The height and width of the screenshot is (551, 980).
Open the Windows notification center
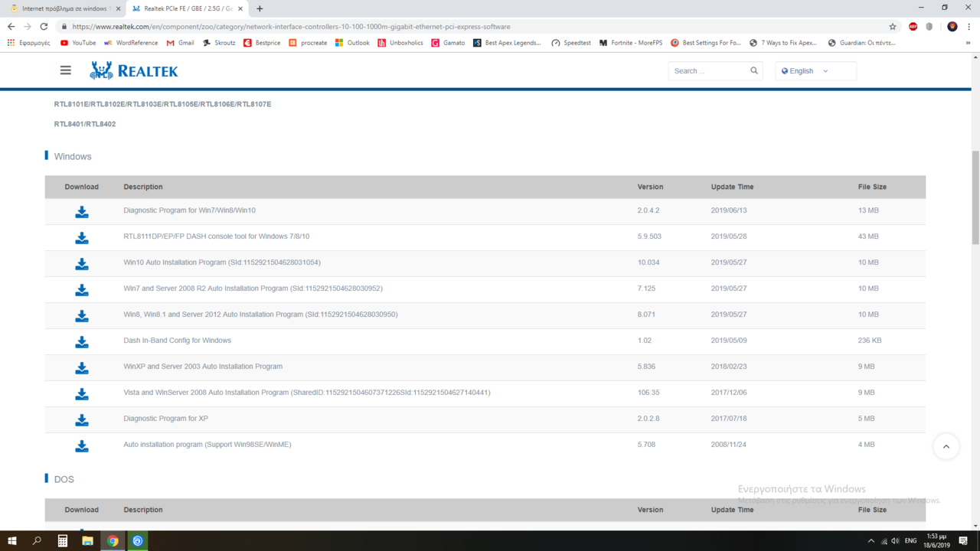tap(963, 541)
